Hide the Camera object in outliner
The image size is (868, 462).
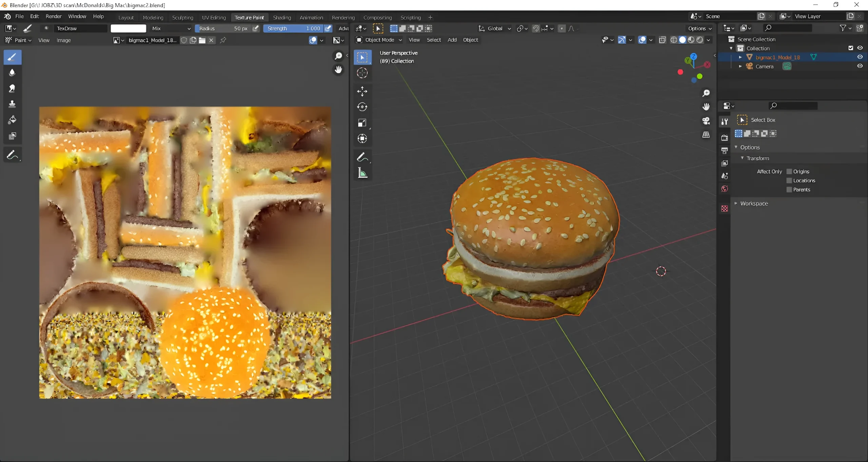(x=860, y=66)
